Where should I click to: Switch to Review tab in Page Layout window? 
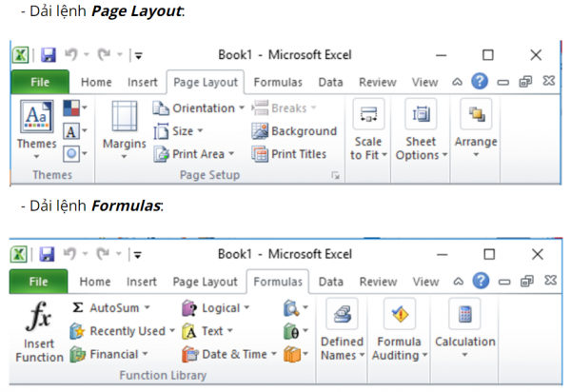coord(378,82)
